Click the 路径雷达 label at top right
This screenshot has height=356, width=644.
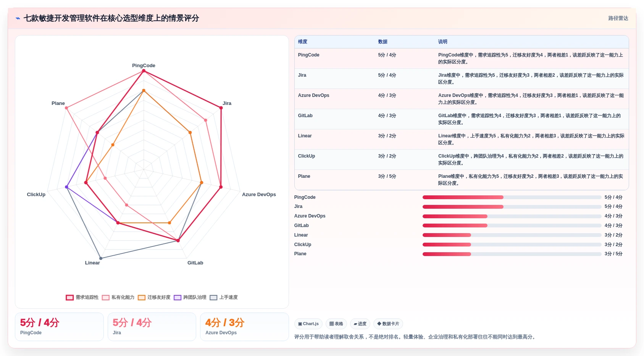pyautogui.click(x=618, y=18)
